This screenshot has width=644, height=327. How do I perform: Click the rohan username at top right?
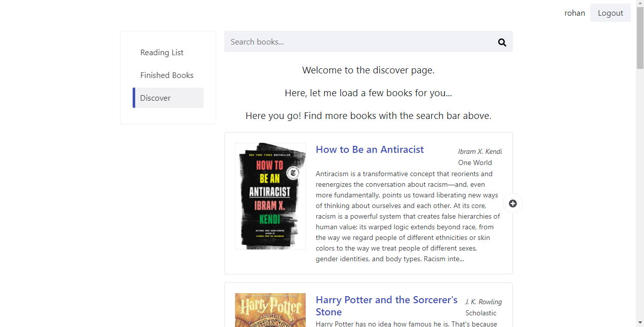(x=575, y=13)
